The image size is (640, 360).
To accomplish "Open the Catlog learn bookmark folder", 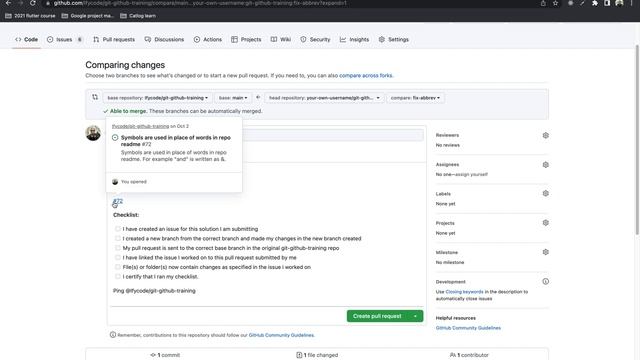I will pyautogui.click(x=138, y=16).
